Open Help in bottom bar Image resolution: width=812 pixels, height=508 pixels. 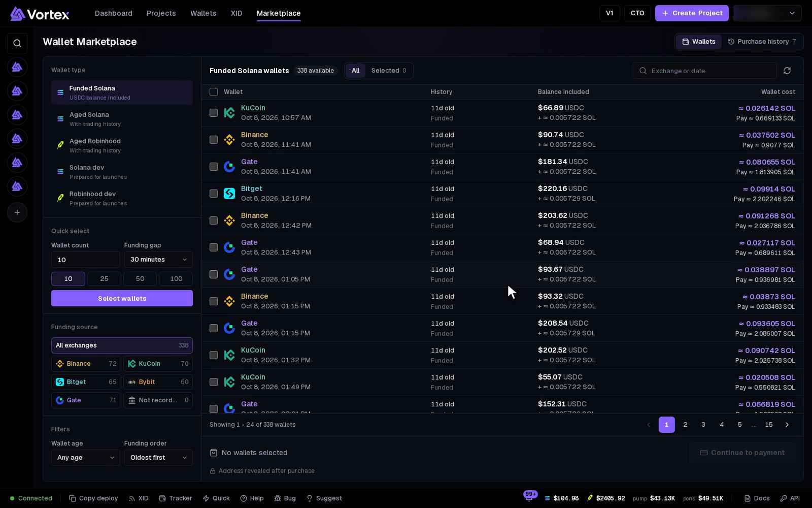252,498
